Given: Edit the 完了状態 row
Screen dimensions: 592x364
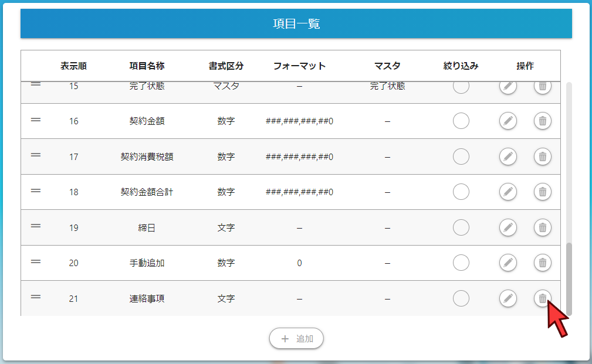Looking at the screenshot, I should coord(508,86).
